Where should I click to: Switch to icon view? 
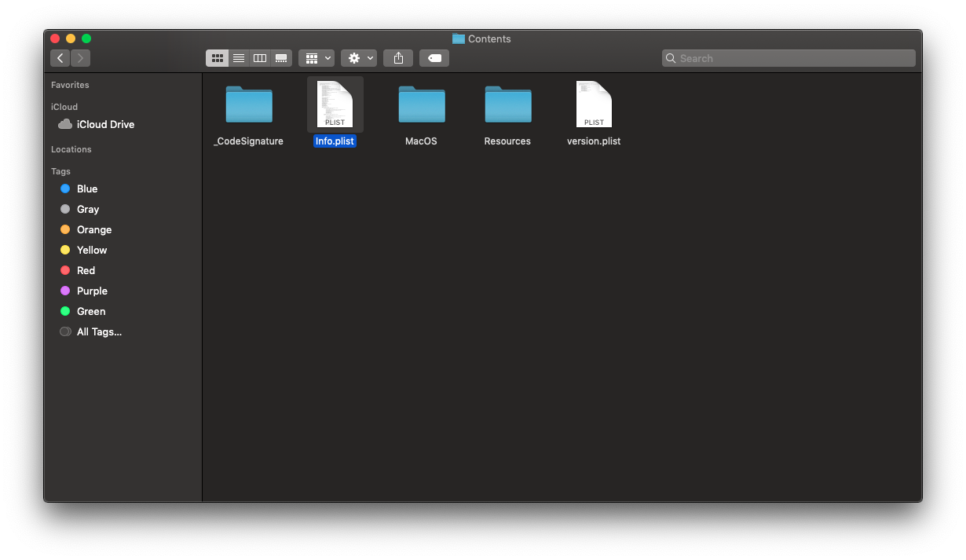click(218, 58)
